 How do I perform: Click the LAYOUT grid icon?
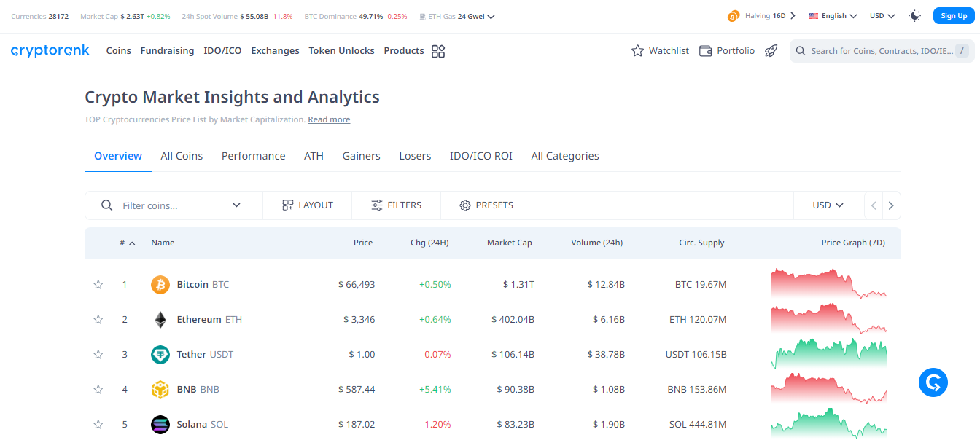click(288, 205)
